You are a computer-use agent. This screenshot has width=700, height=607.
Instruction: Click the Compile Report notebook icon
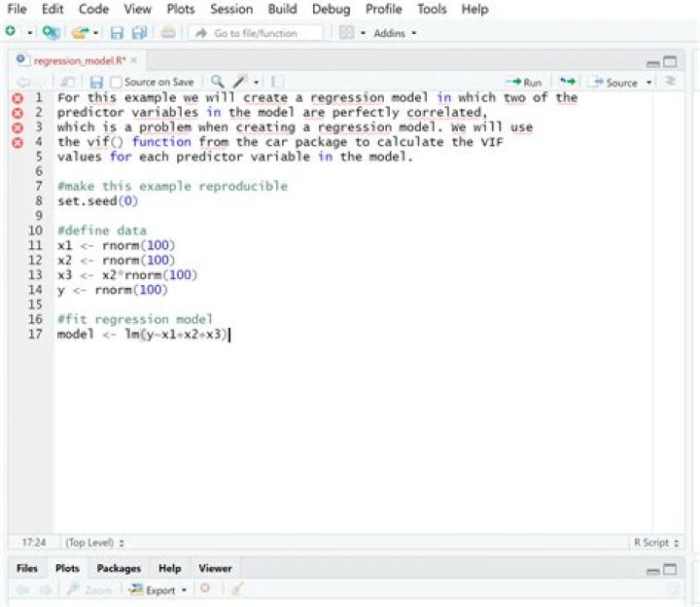point(278,82)
